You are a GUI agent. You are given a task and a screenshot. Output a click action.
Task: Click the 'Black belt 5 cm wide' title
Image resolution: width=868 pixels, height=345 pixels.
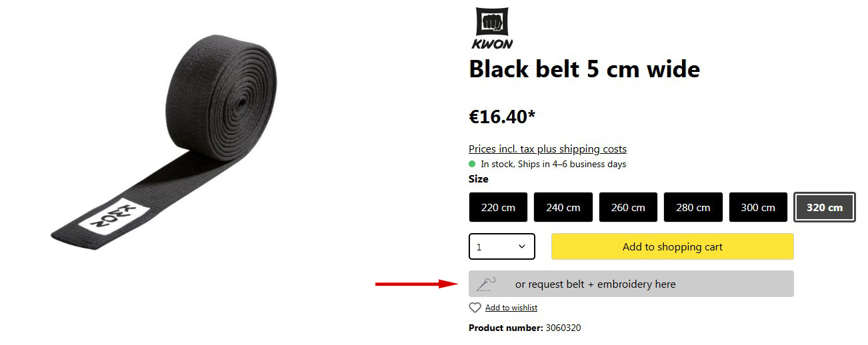point(584,69)
